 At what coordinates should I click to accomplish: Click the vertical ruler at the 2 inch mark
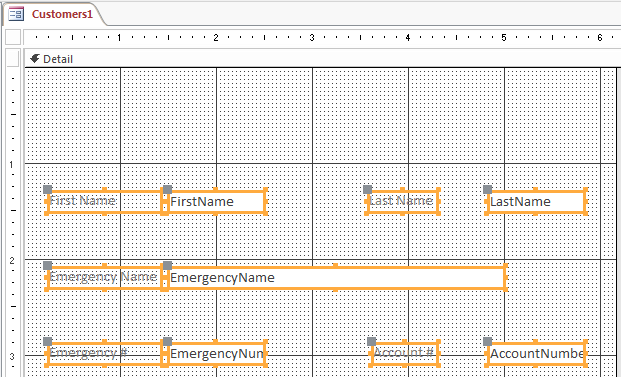click(x=12, y=260)
